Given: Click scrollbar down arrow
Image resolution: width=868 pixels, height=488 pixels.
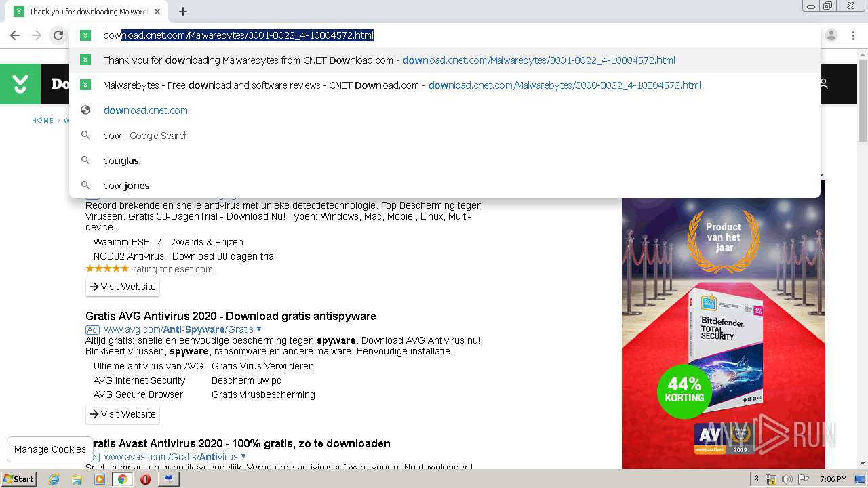Looking at the screenshot, I should pyautogui.click(x=862, y=463).
